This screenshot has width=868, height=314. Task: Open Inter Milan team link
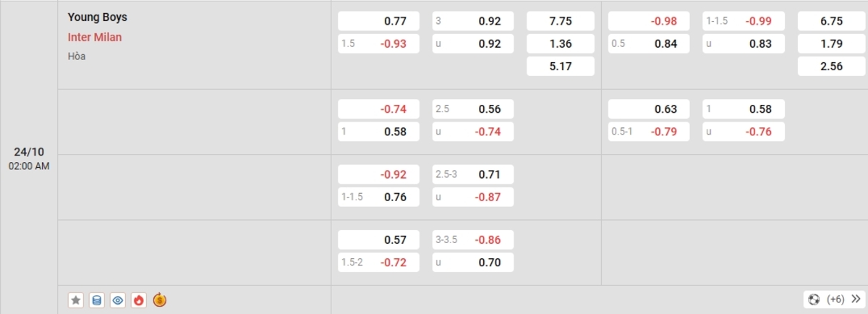[95, 37]
